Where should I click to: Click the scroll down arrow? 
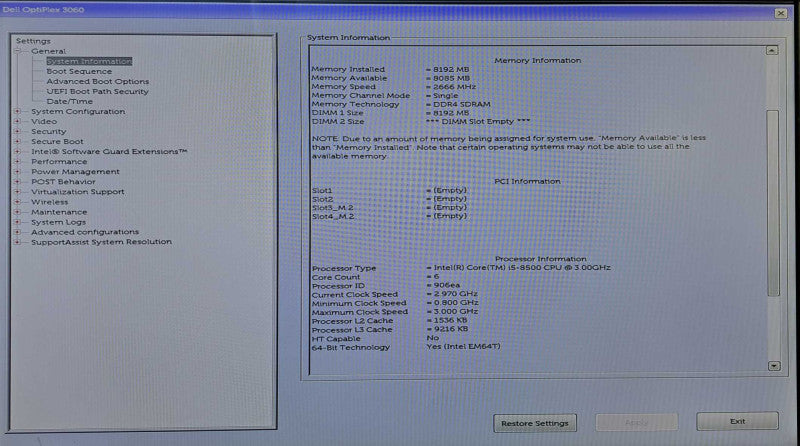774,366
